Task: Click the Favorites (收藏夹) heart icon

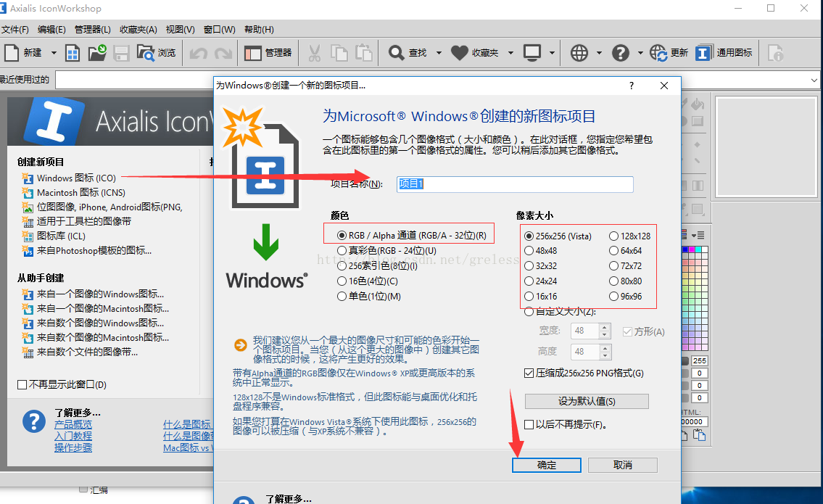Action: pyautogui.click(x=459, y=52)
